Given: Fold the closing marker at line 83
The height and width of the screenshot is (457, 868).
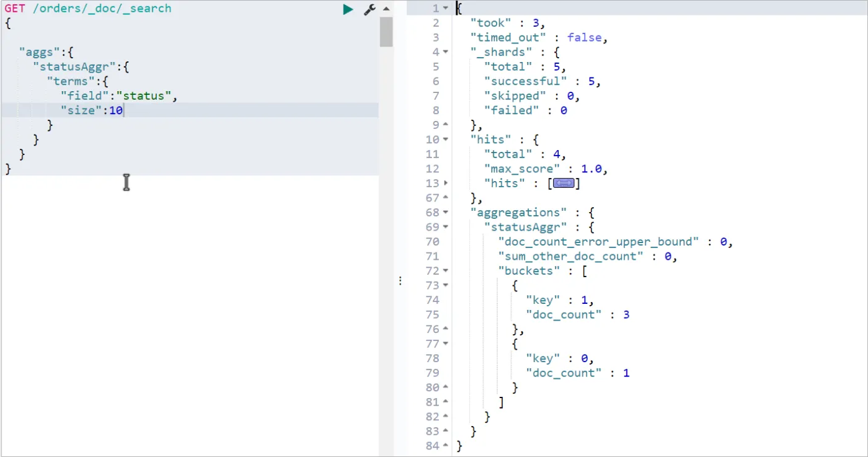Looking at the screenshot, I should click(445, 431).
